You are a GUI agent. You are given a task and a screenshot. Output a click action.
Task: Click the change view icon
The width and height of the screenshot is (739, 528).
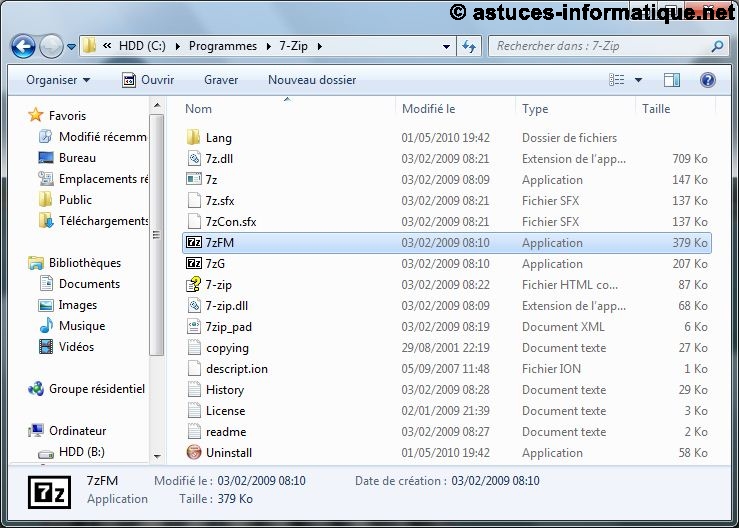click(616, 80)
